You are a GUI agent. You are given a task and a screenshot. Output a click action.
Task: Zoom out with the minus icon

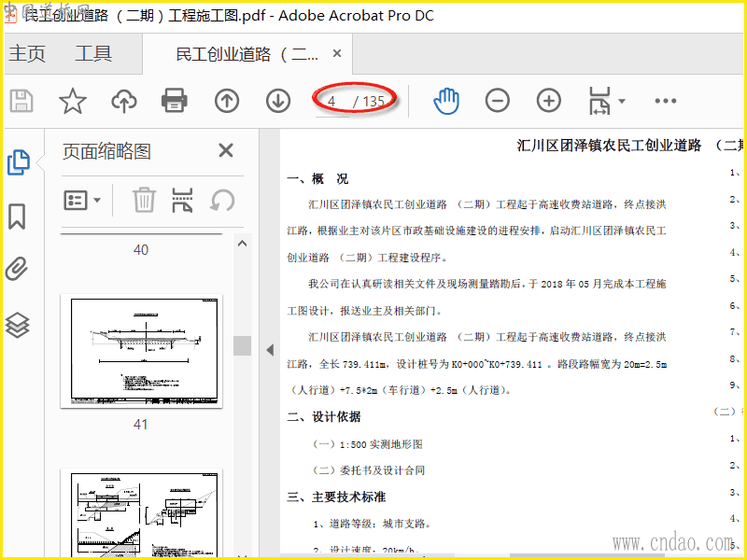click(x=498, y=101)
